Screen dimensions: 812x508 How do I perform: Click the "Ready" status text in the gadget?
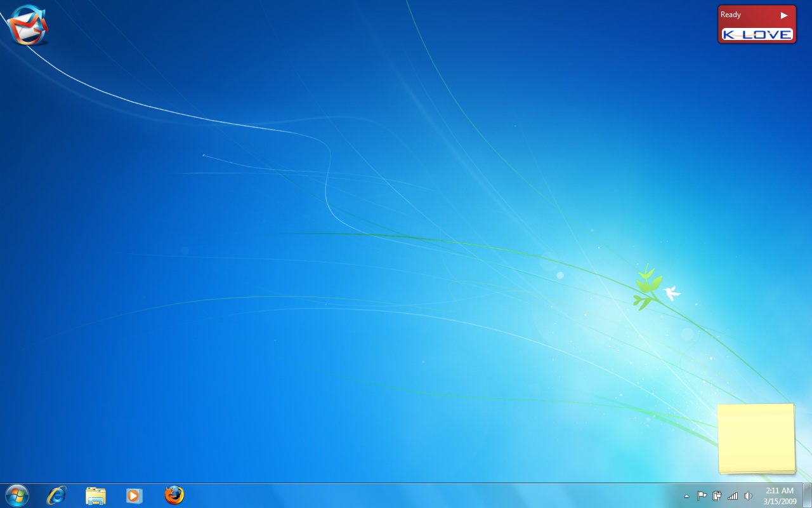point(731,15)
